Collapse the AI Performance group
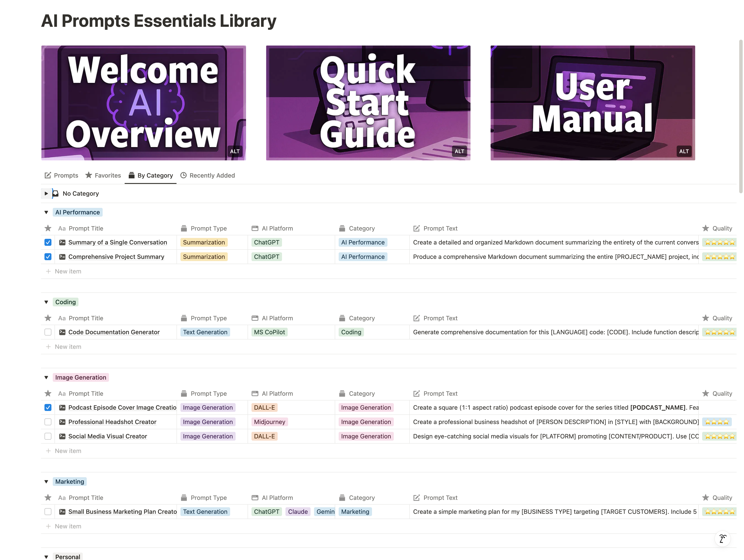The image size is (744, 560). 46,212
